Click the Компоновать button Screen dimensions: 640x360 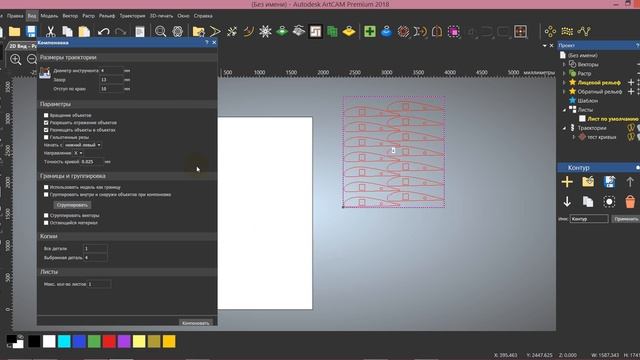point(196,323)
